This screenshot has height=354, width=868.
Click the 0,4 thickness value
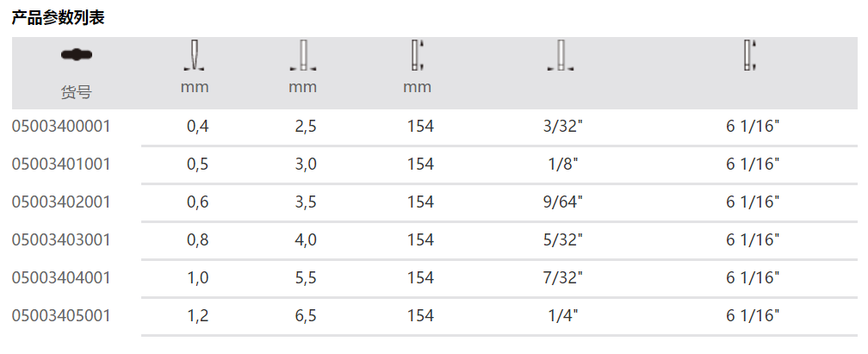198,127
